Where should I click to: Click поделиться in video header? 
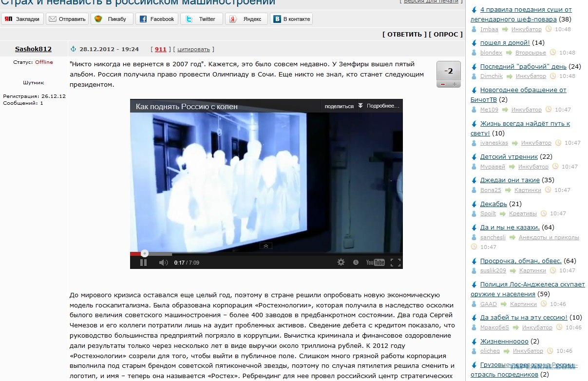pos(339,106)
